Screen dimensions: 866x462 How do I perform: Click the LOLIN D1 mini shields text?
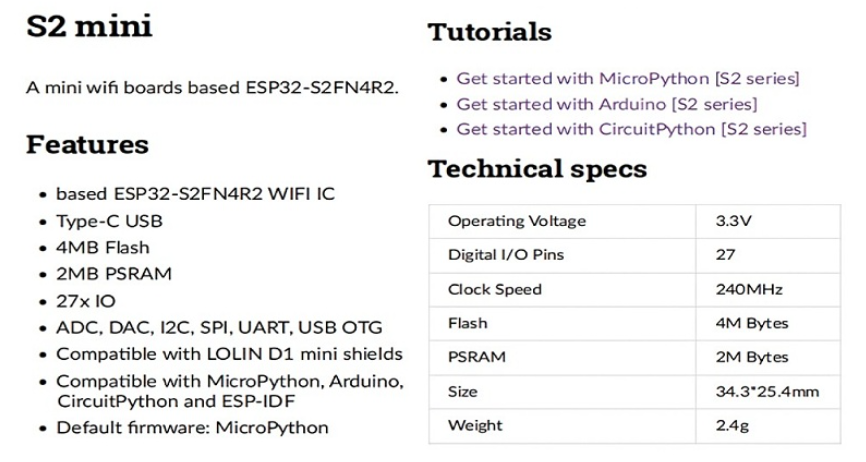click(305, 354)
